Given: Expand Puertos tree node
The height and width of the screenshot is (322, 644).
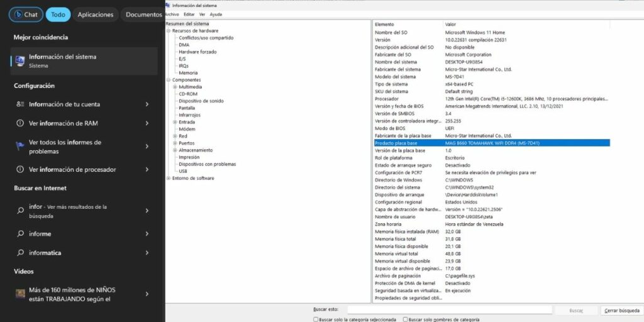Looking at the screenshot, I should tap(175, 143).
